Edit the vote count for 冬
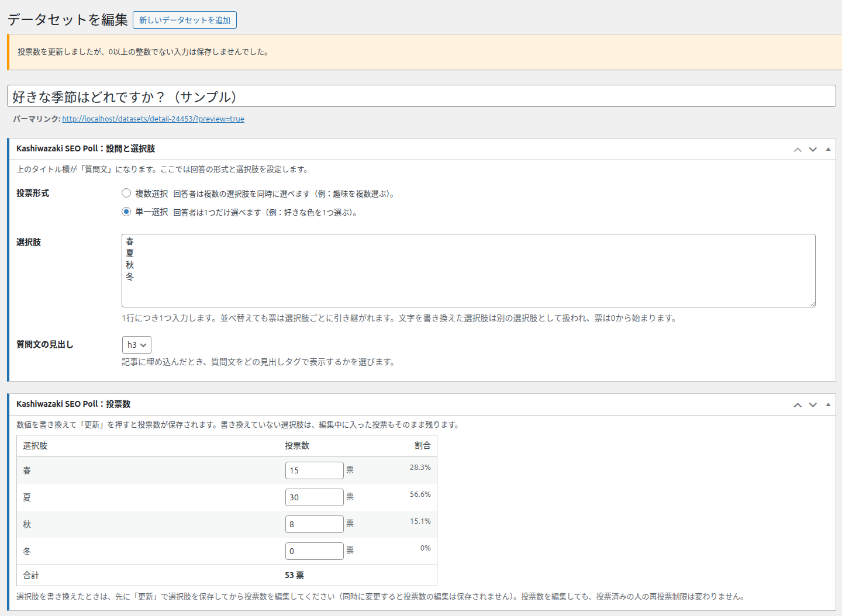 pyautogui.click(x=315, y=551)
